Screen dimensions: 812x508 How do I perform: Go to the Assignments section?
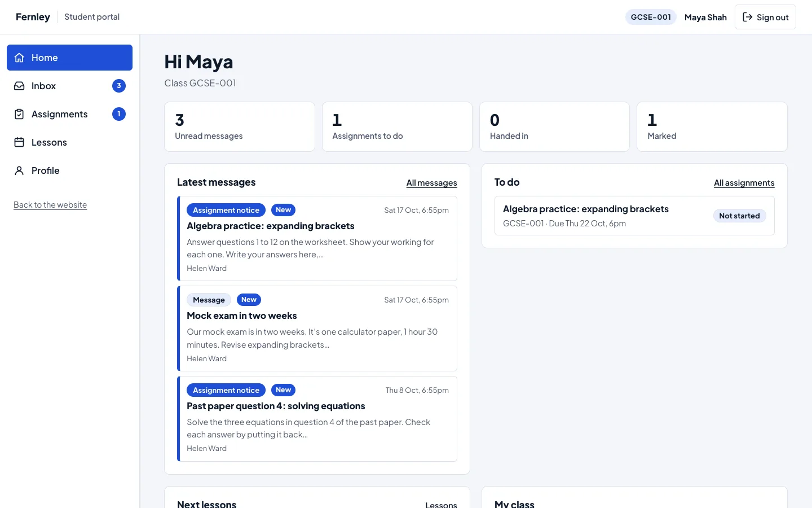(x=69, y=114)
